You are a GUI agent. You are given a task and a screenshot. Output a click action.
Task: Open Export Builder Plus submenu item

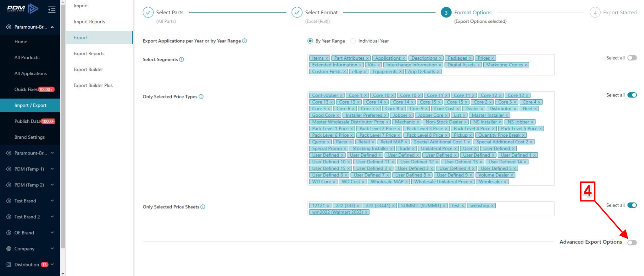[x=93, y=85]
